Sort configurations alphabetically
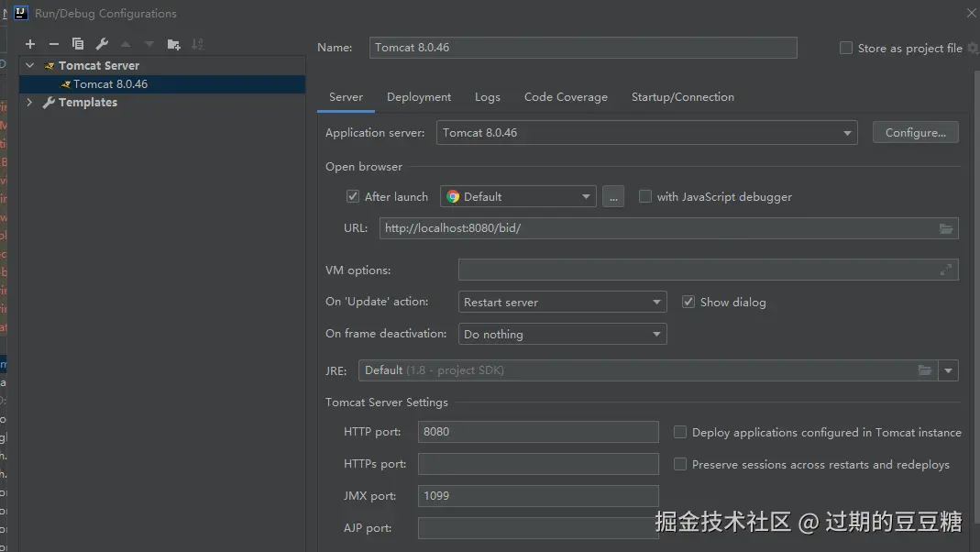980x552 pixels. point(197,44)
